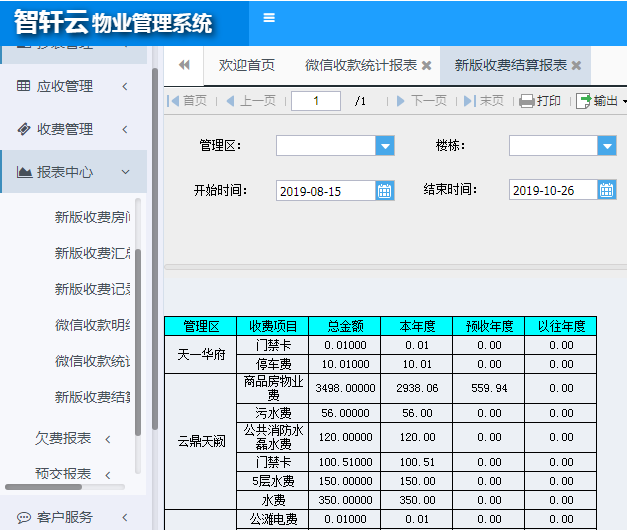629x530 pixels.
Task: Select the 天一华府 cell
Action: pos(201,355)
